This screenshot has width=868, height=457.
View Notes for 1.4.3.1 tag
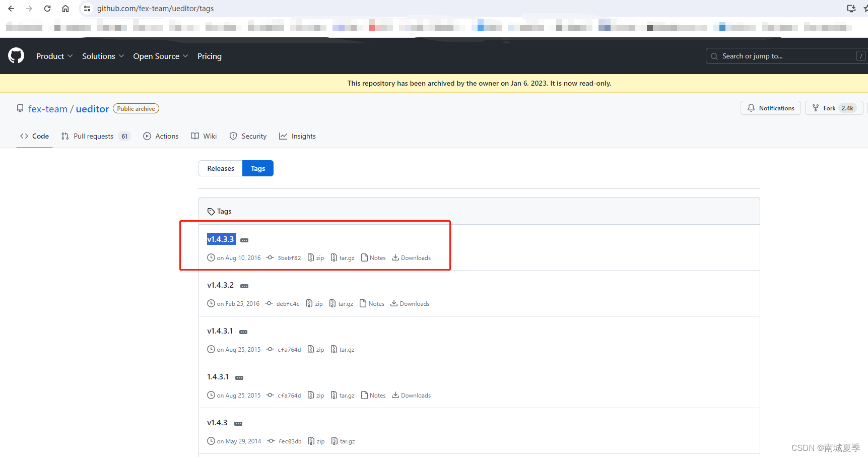click(x=373, y=396)
